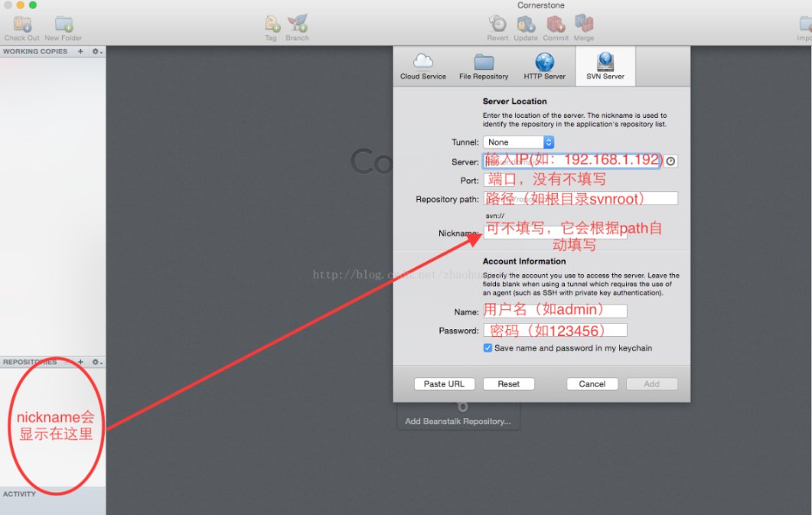Open server history clock button
This screenshot has height=515, width=812.
coord(670,161)
